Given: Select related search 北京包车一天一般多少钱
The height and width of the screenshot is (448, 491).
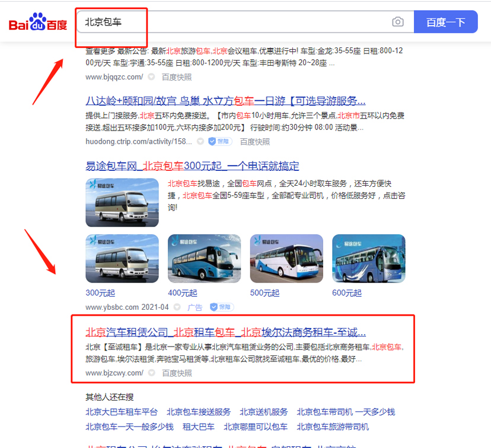Looking at the screenshot, I should [130, 427].
